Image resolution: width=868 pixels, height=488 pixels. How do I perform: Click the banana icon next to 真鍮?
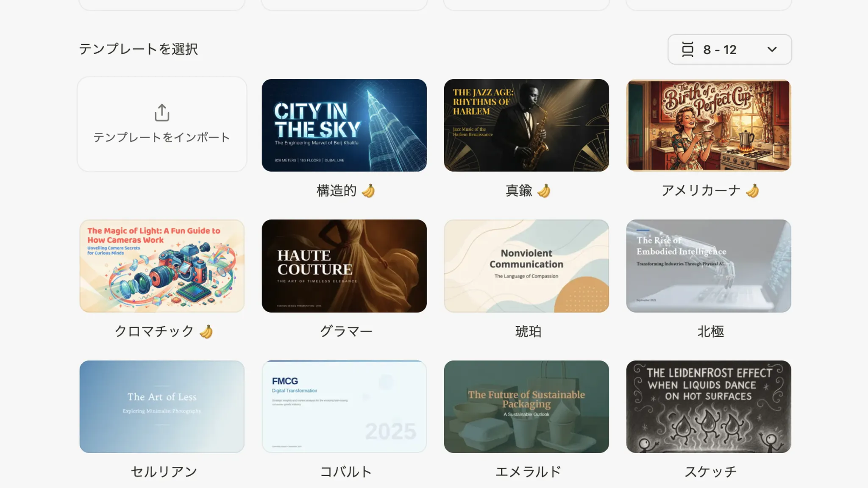pyautogui.click(x=544, y=191)
